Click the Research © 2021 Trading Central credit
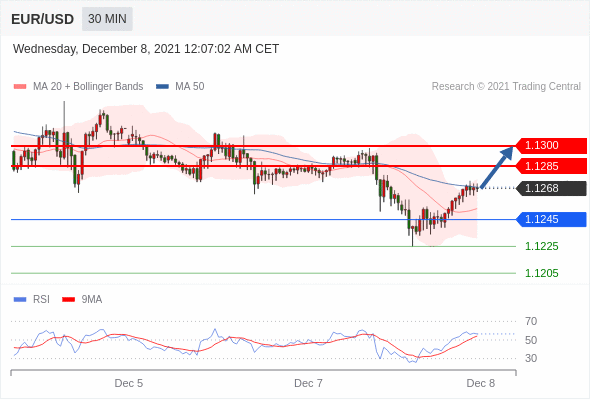 click(506, 87)
